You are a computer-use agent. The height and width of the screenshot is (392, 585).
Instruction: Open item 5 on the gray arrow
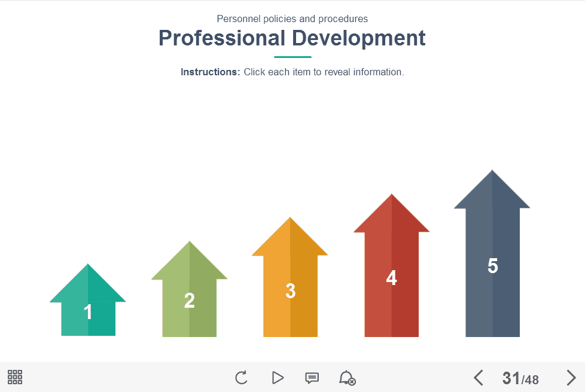(492, 266)
